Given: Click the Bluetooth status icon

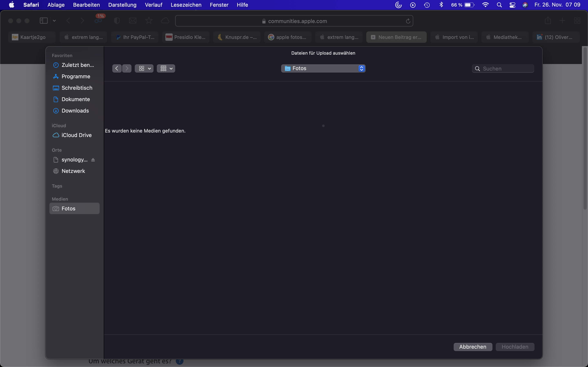Looking at the screenshot, I should click(441, 5).
